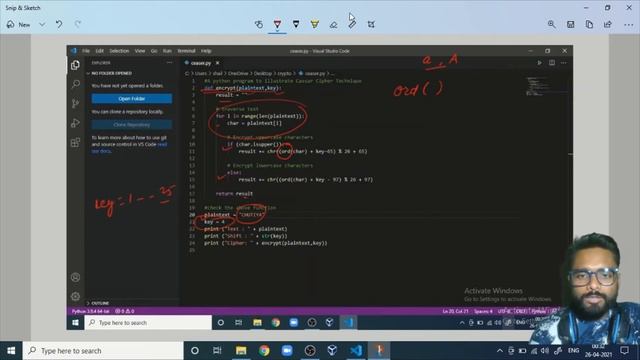Open Help menu in VS Code
Viewport: 640px width, 360px height.
[x=206, y=51]
